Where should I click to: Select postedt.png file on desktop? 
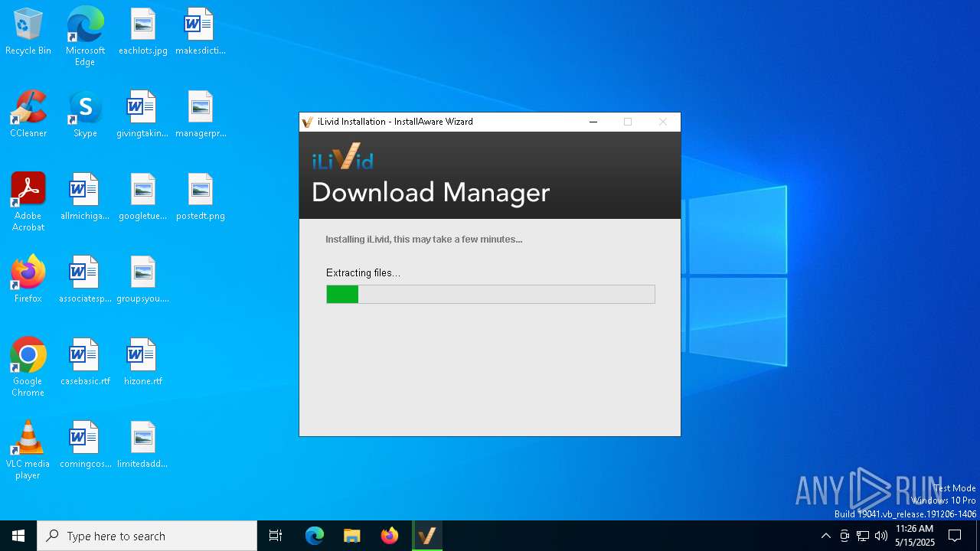(201, 197)
